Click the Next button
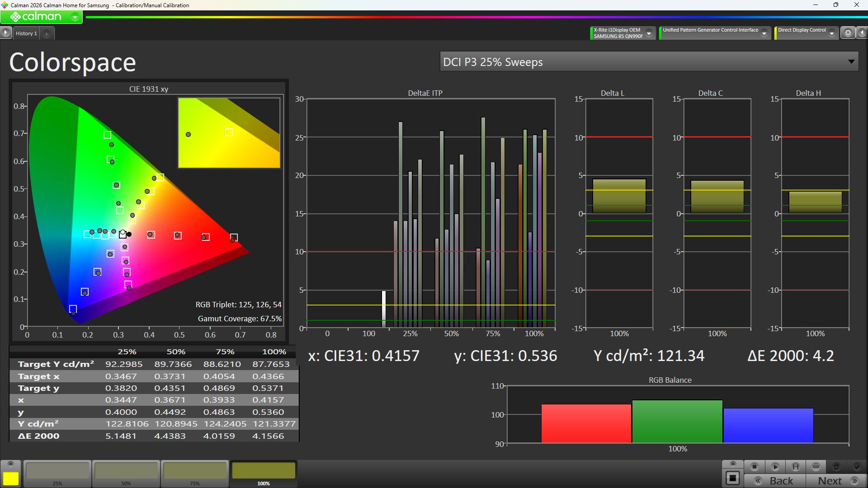 836,481
